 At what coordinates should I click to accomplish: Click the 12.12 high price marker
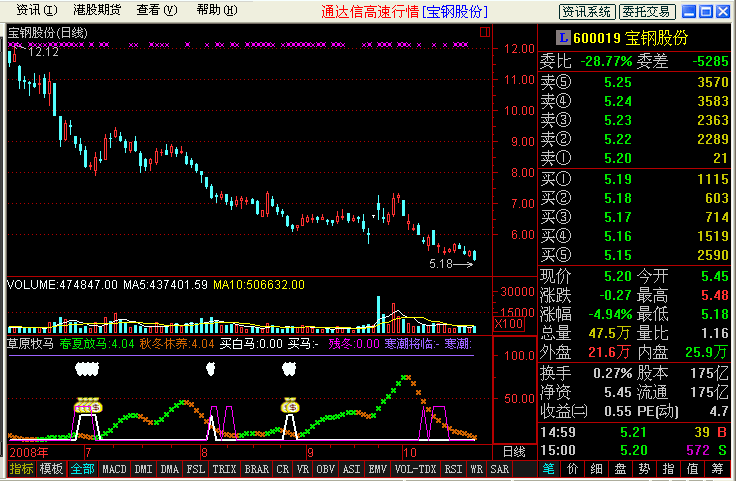coord(43,52)
